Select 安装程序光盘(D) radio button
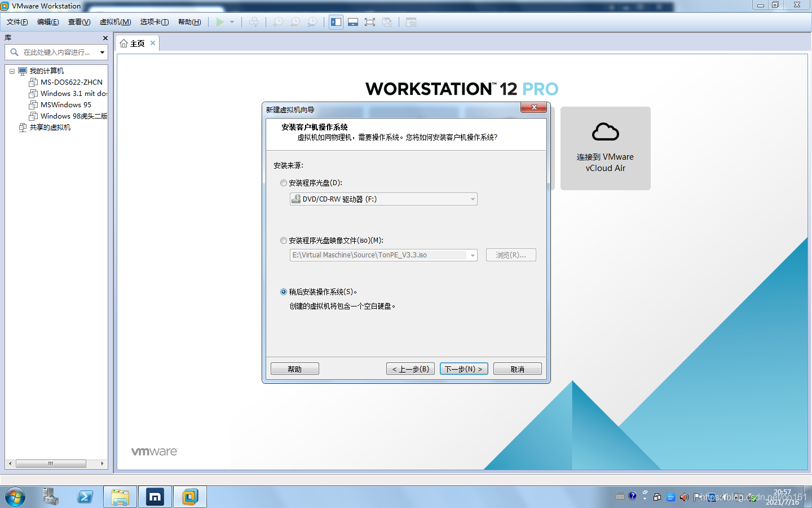The width and height of the screenshot is (812, 508). click(x=284, y=183)
